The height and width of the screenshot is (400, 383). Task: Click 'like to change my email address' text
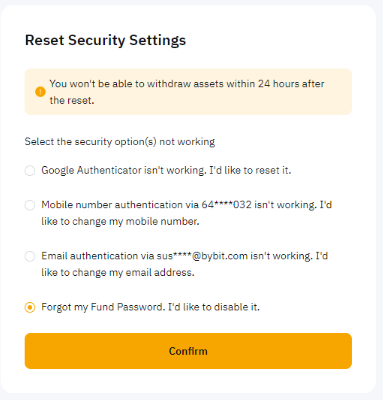[x=118, y=272]
